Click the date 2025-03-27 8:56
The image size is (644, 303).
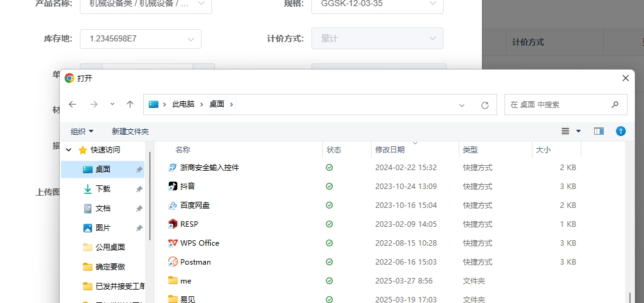(x=404, y=281)
